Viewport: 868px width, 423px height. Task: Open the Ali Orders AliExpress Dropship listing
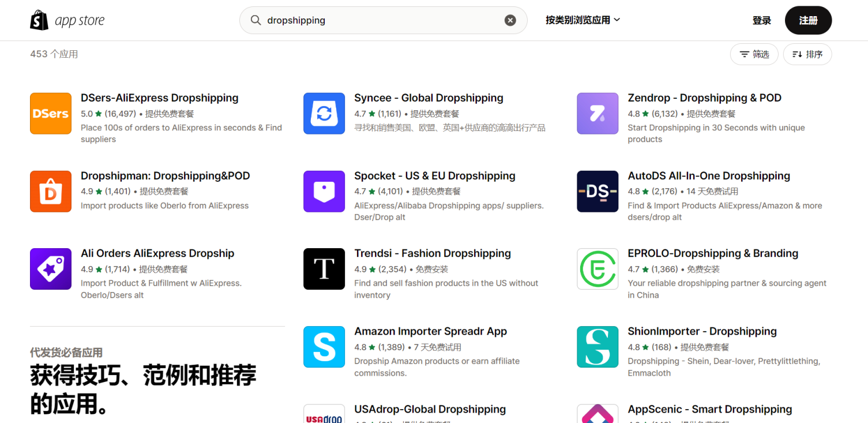click(157, 253)
